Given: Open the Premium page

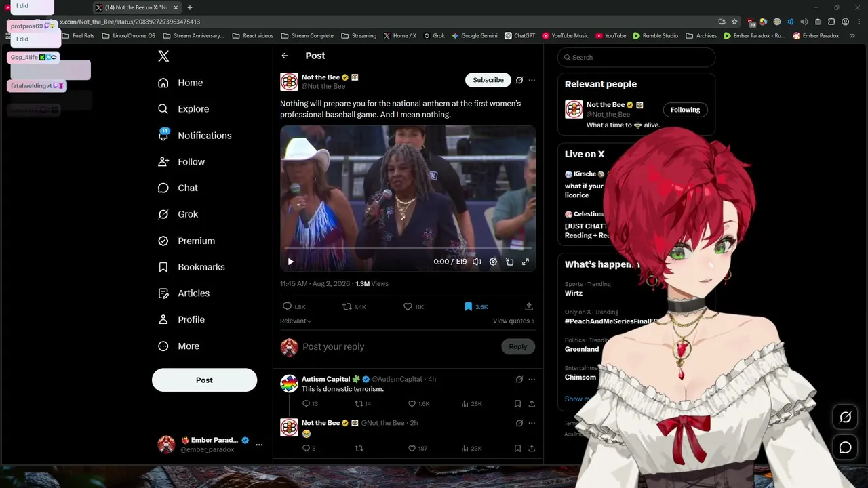Looking at the screenshot, I should 186,241.
